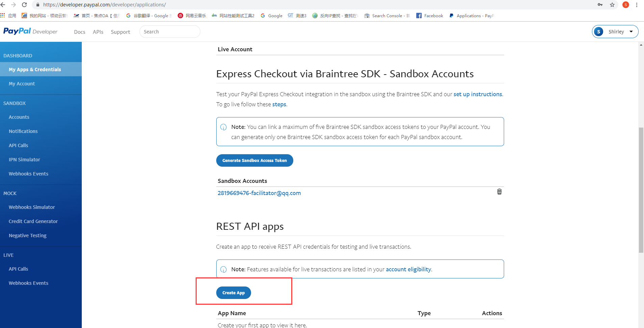Open Chrome apps grid icon
The width and height of the screenshot is (644, 328).
point(3,16)
